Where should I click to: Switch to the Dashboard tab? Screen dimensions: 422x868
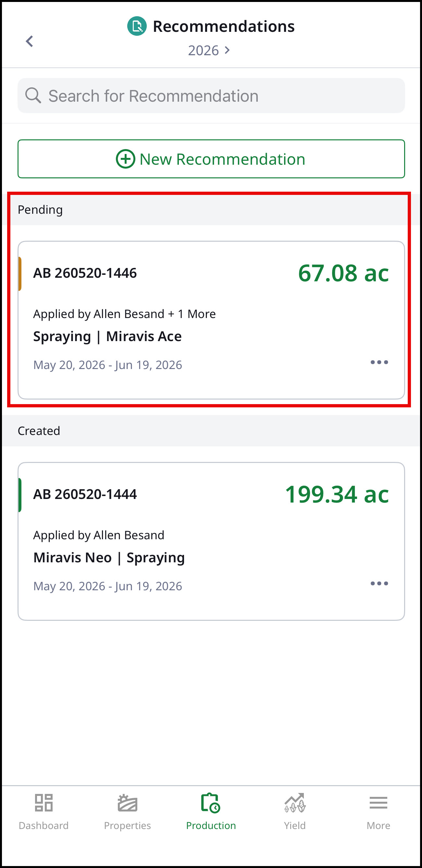point(44,812)
